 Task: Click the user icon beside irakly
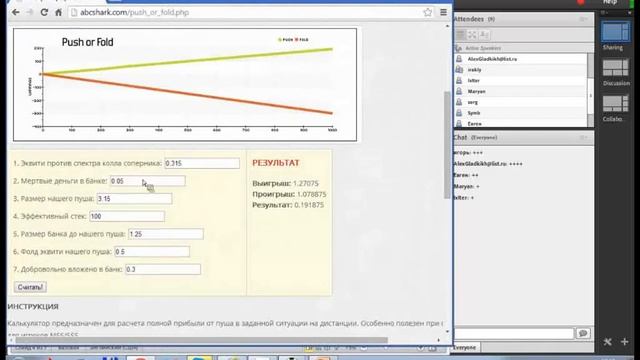(x=459, y=70)
